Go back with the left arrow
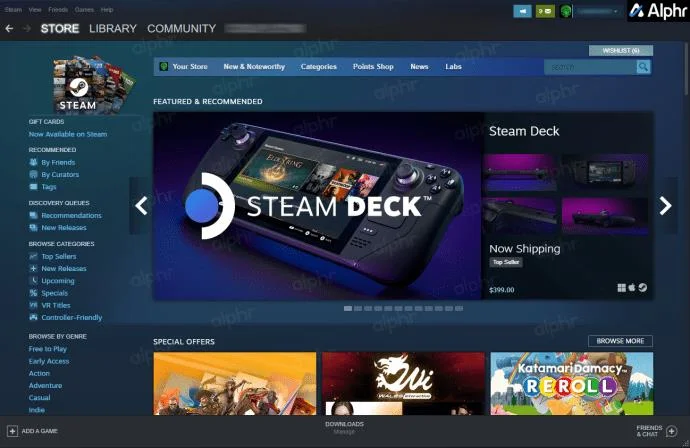 (x=9, y=29)
